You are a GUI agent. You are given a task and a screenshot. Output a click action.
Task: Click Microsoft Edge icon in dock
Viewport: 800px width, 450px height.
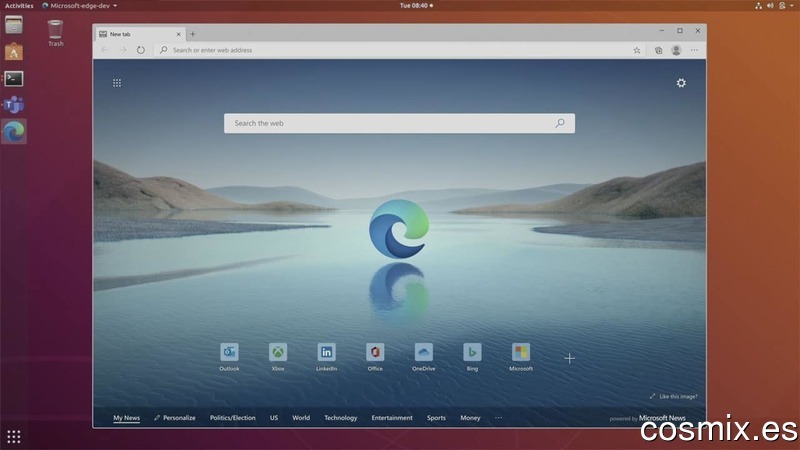(14, 132)
